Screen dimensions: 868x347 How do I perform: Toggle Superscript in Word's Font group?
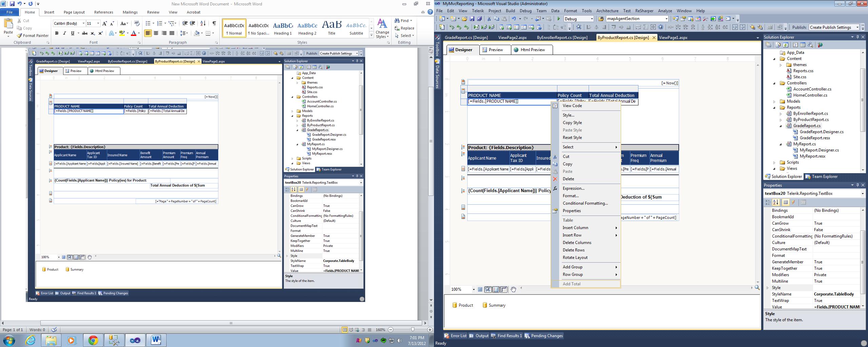[x=101, y=33]
